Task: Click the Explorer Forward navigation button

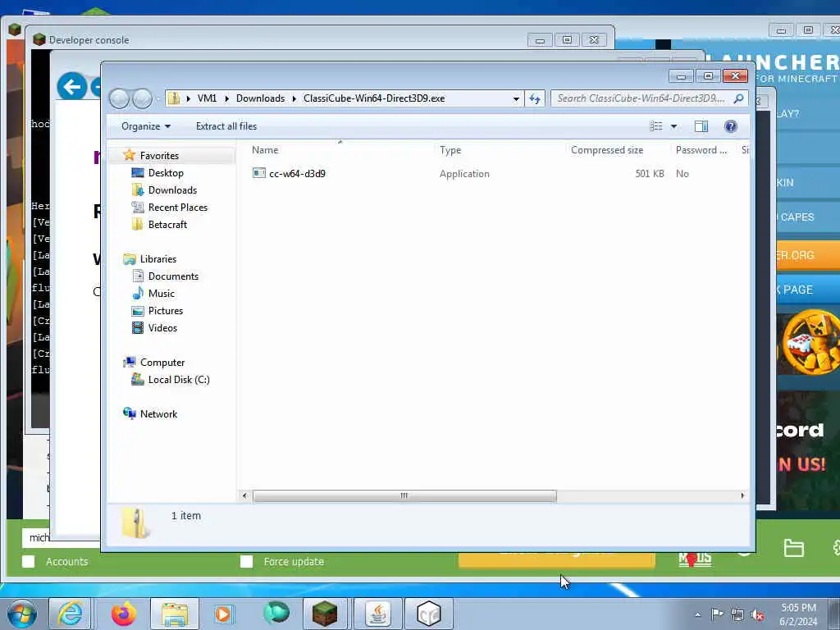Action: 142,98
